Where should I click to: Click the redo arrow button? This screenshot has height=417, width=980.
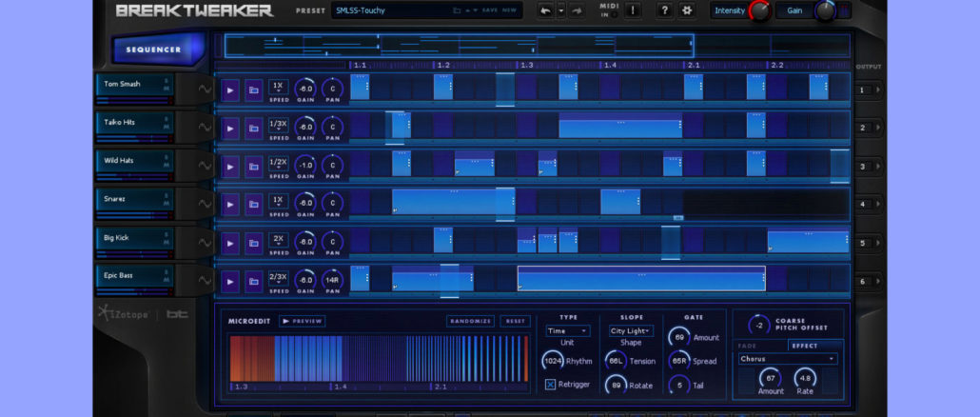(577, 10)
